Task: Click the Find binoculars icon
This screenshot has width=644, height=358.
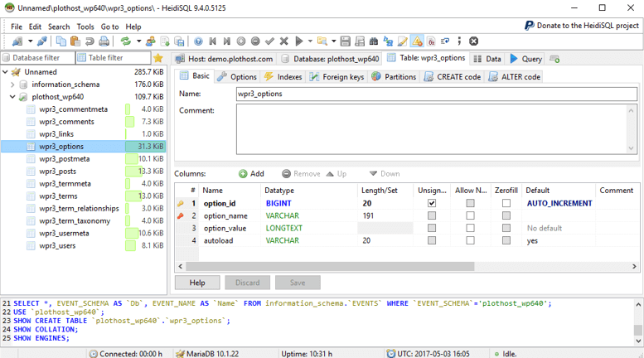Action: point(374,41)
